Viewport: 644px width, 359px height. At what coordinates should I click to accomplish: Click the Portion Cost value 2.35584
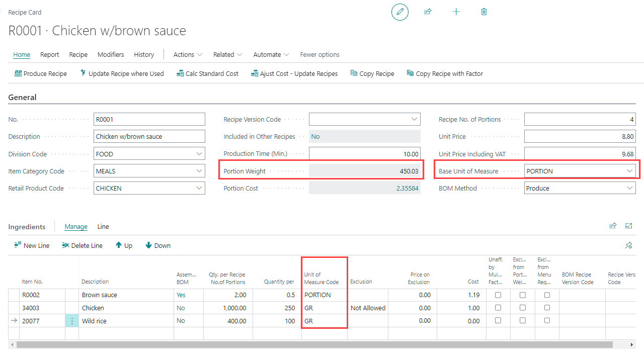tap(407, 188)
